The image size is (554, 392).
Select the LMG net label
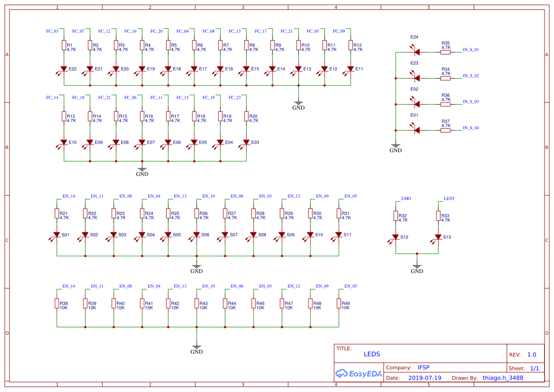pos(406,199)
